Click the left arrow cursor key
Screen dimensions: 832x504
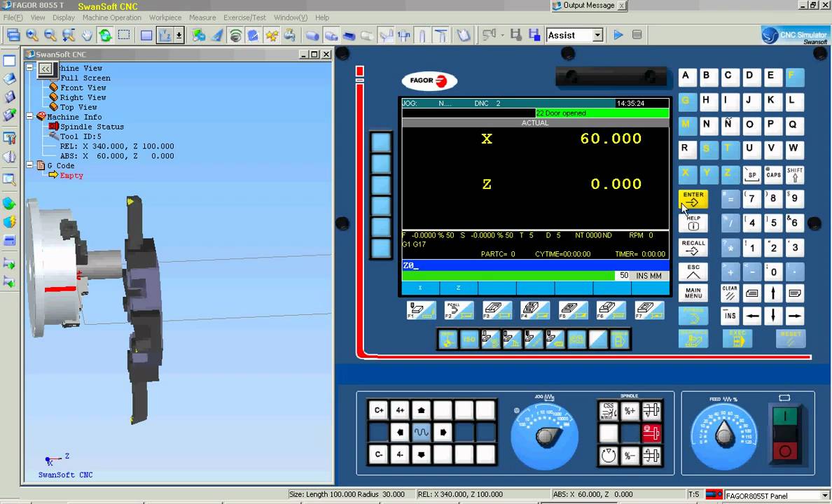(752, 316)
